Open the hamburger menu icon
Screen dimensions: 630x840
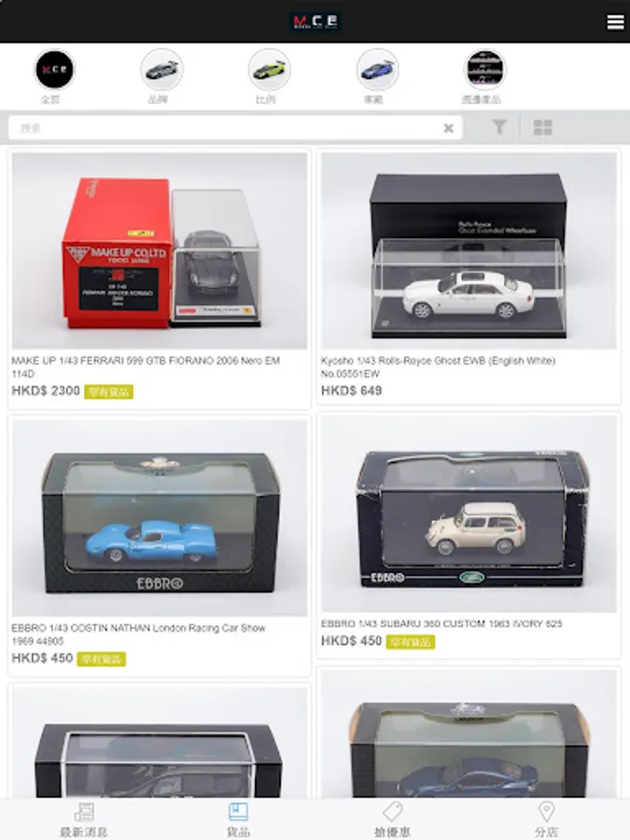(615, 22)
